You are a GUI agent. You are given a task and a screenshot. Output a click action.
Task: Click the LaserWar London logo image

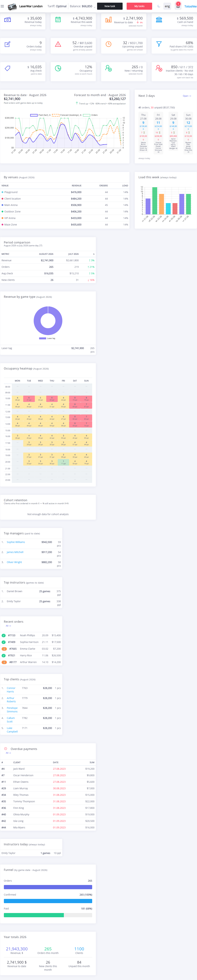click(x=12, y=7)
